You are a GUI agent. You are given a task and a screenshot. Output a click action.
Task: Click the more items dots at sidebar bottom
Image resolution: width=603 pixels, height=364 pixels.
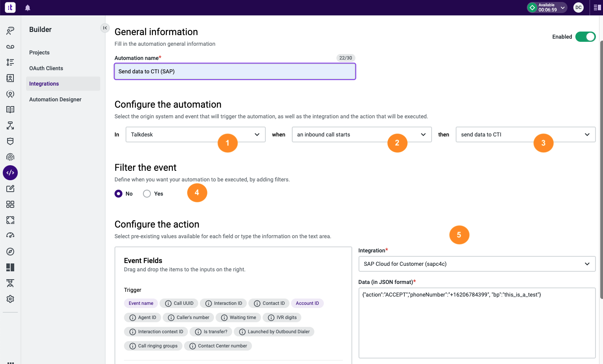pos(11,362)
